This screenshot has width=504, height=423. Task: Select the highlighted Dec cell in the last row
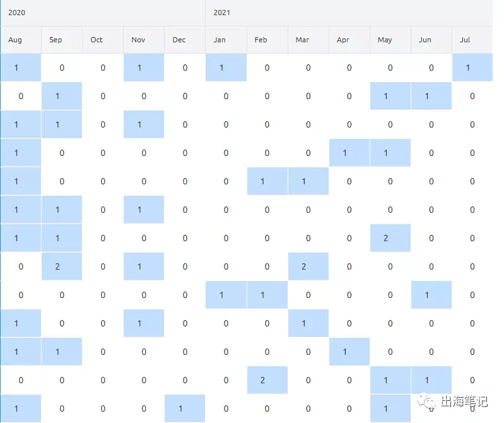185,408
